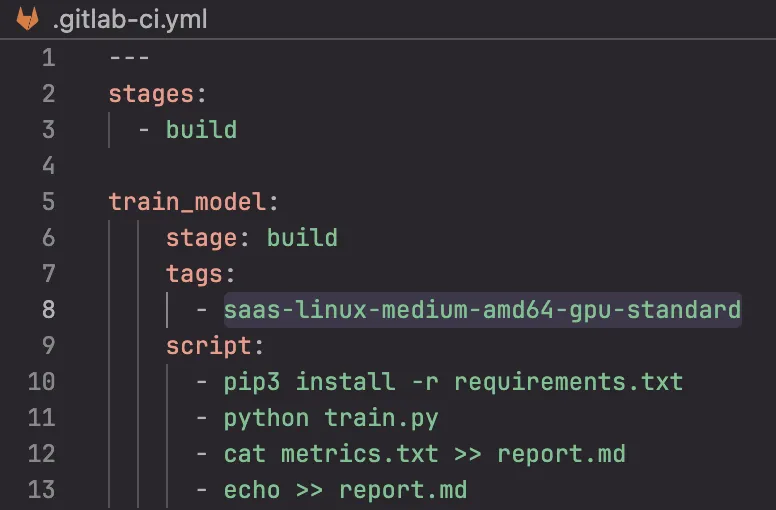This screenshot has height=510, width=776.
Task: Click line number 8 in the gutter
Action: (48, 309)
